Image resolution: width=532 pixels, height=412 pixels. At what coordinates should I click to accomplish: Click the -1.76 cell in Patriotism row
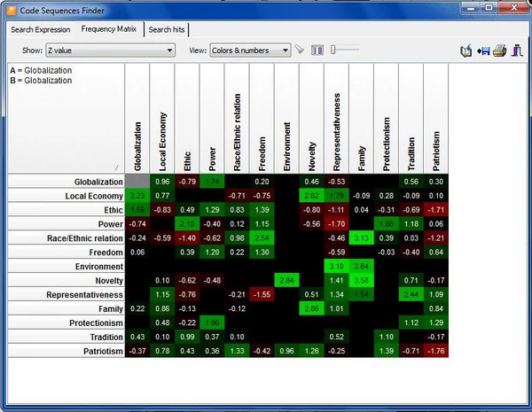tap(436, 351)
